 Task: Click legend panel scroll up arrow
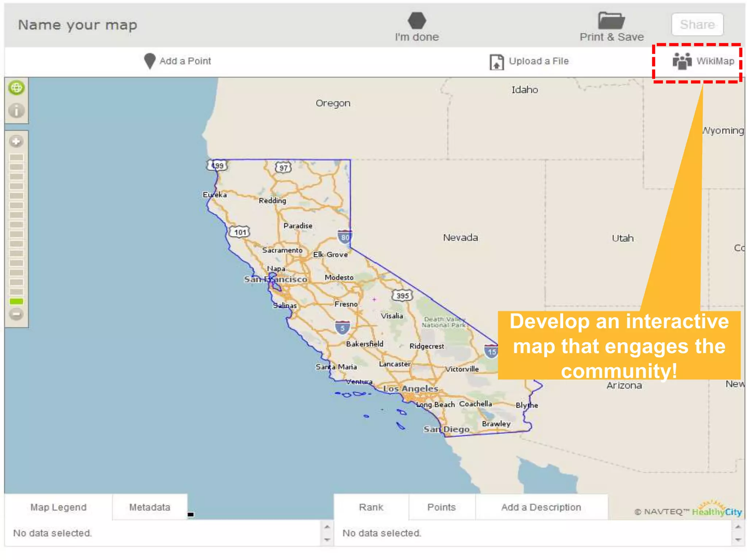[327, 527]
